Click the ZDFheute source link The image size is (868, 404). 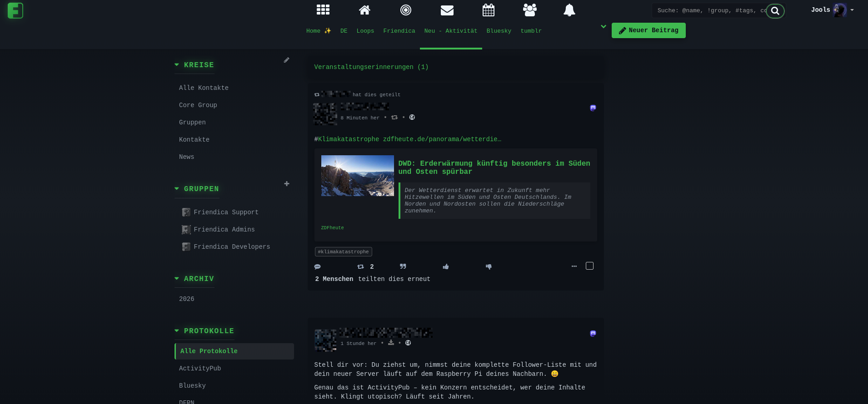(332, 228)
